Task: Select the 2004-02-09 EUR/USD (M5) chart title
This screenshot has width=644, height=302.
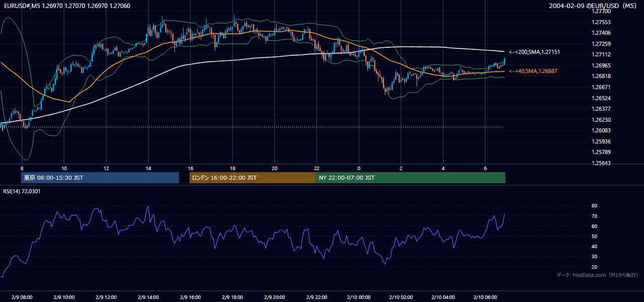Action: (x=593, y=6)
